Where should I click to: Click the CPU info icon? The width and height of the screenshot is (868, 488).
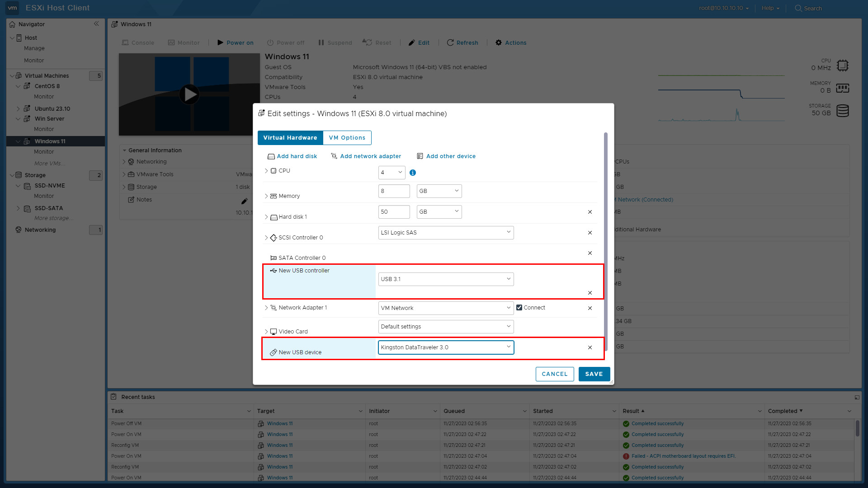[412, 173]
